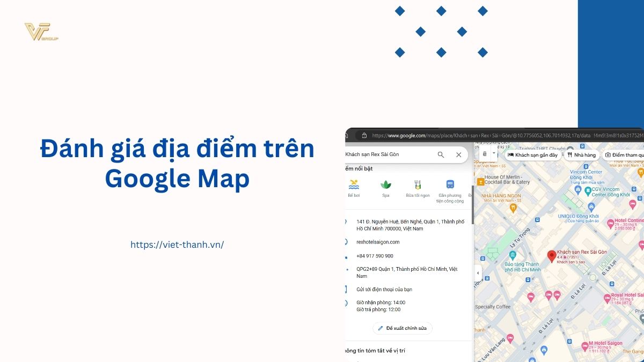The height and width of the screenshot is (362, 644).
Task: Clear the search box with the X icon
Action: pos(458,154)
